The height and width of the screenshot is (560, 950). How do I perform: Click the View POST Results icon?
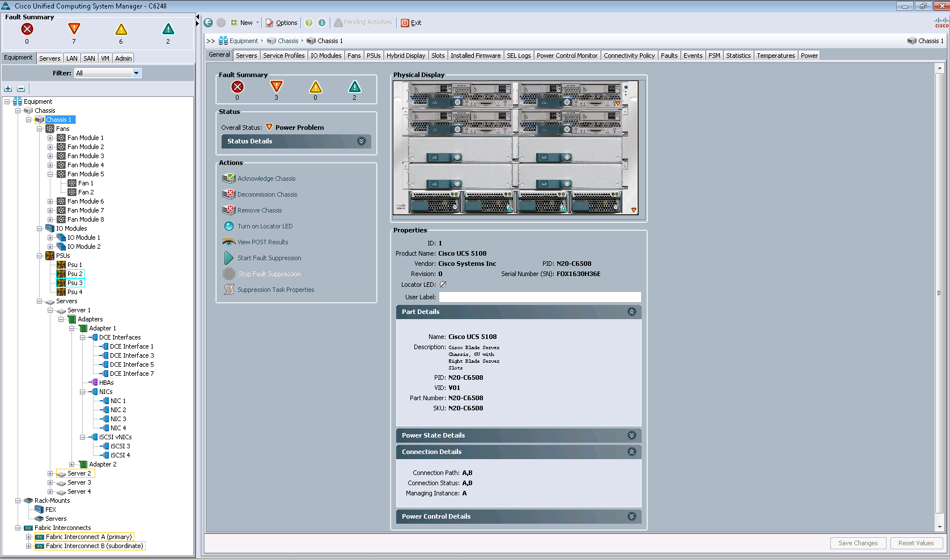click(x=229, y=242)
